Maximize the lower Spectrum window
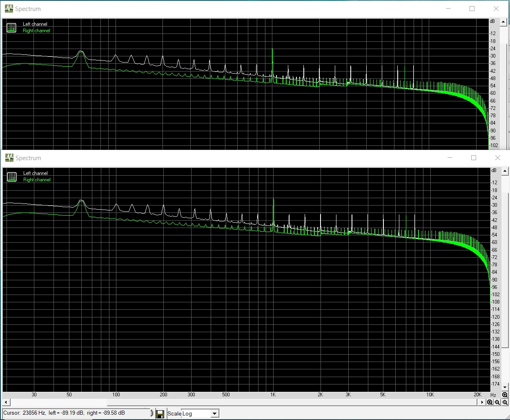 coord(474,158)
